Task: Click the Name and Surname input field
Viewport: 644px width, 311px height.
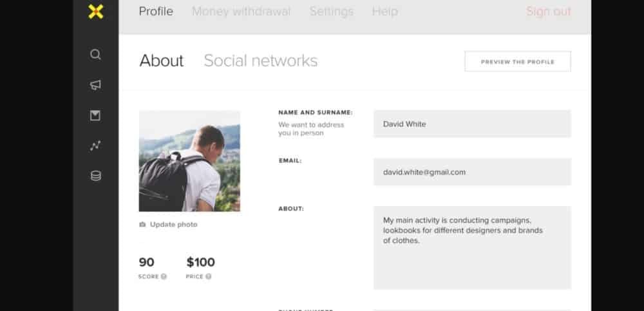Action: [x=471, y=124]
